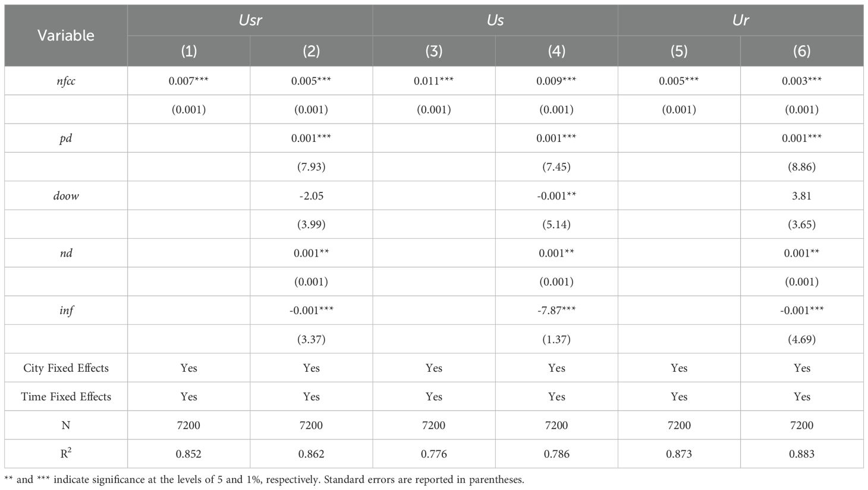The image size is (868, 490).
Task: Select the -7.87*** inf value
Action: click(556, 310)
